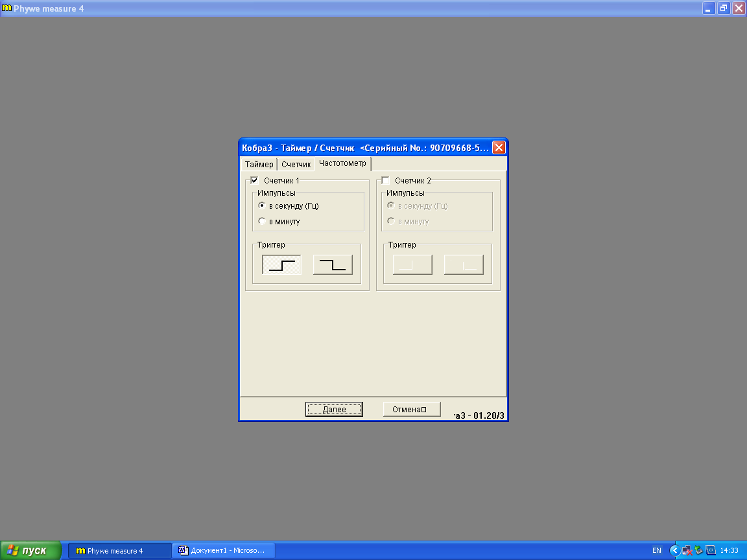Switch to the Счетчик tab
The height and width of the screenshot is (560, 747).
click(x=296, y=164)
